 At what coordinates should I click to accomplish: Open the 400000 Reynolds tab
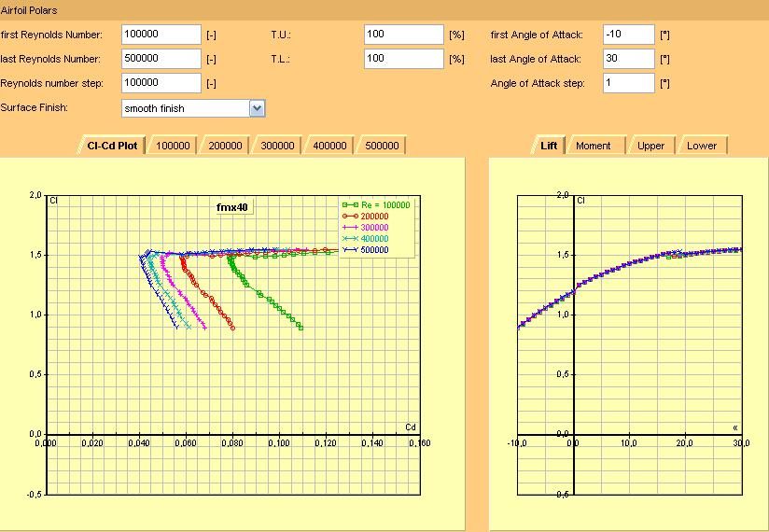[329, 146]
